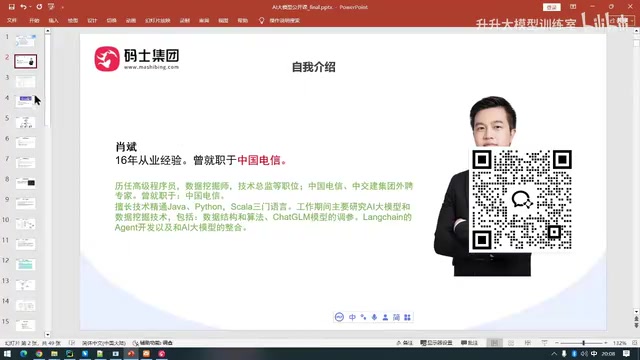Click the language indicator in status bar
This screenshot has width=640, height=360.
[x=104, y=343]
